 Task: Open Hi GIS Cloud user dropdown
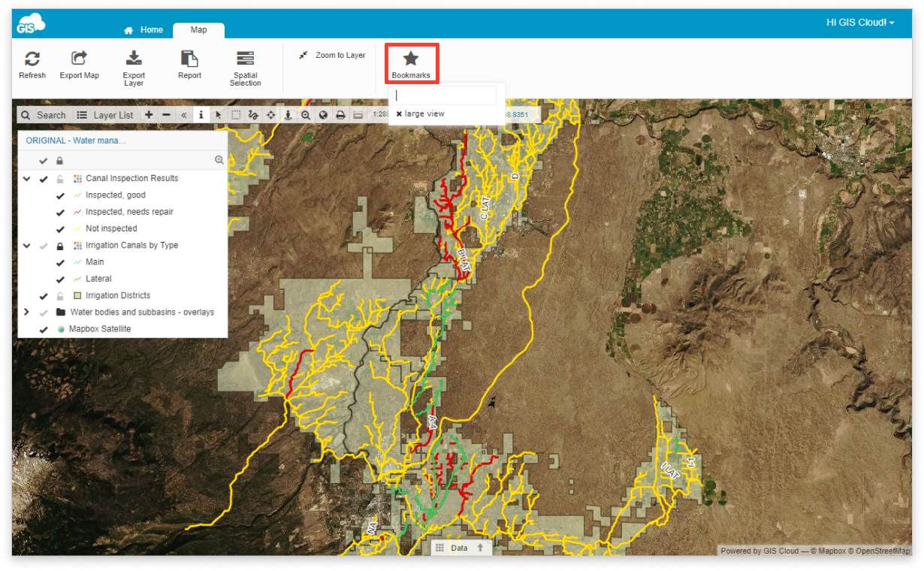pyautogui.click(x=860, y=23)
